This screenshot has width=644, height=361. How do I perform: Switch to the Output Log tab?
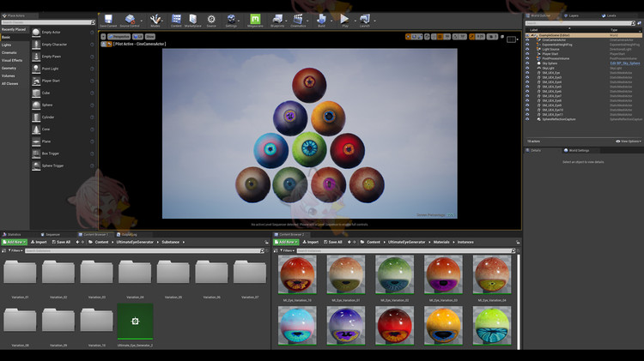(127, 235)
